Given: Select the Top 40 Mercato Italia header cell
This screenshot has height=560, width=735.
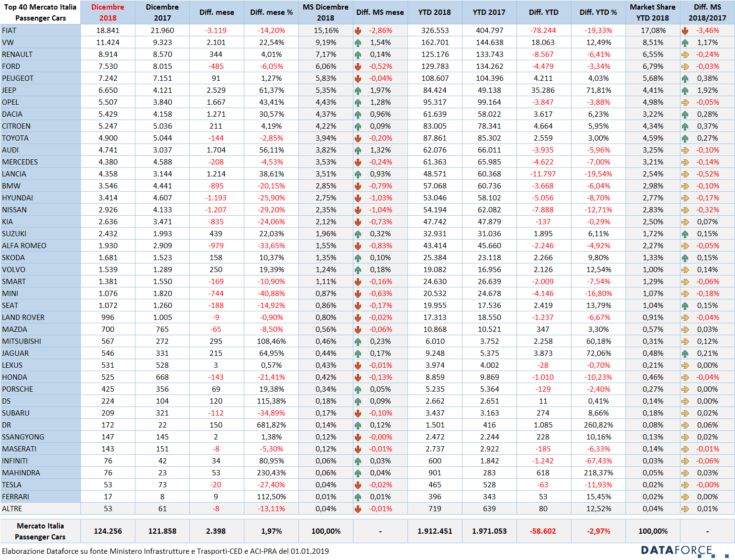Looking at the screenshot, I should coord(40,12).
